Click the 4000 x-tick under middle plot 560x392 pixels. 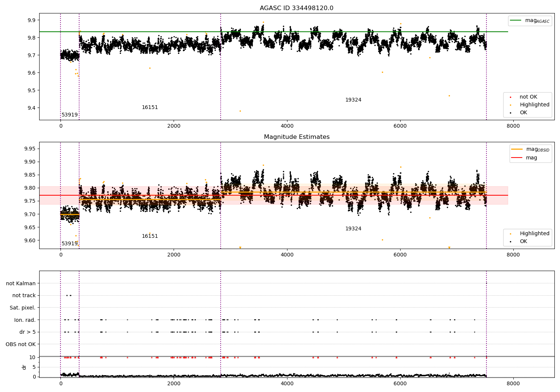287,255
